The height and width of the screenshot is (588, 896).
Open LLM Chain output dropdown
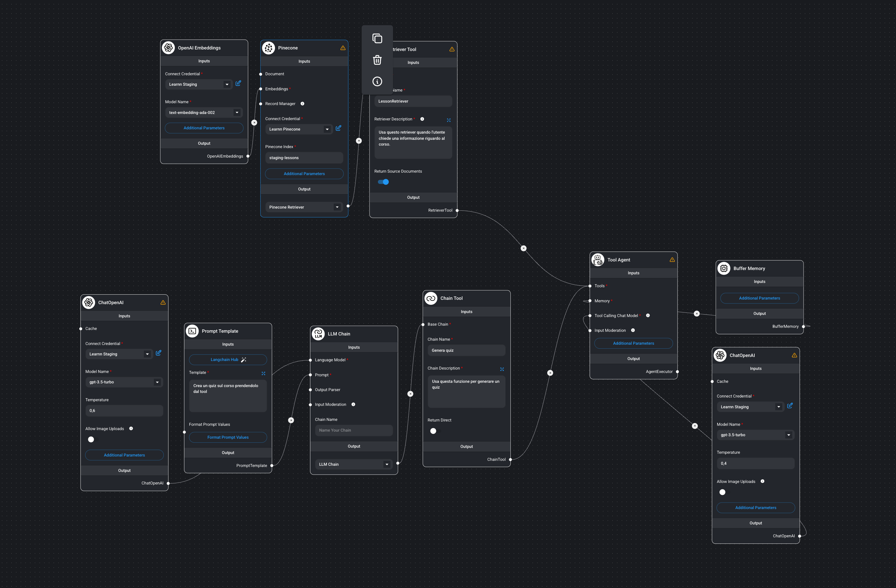pyautogui.click(x=387, y=464)
